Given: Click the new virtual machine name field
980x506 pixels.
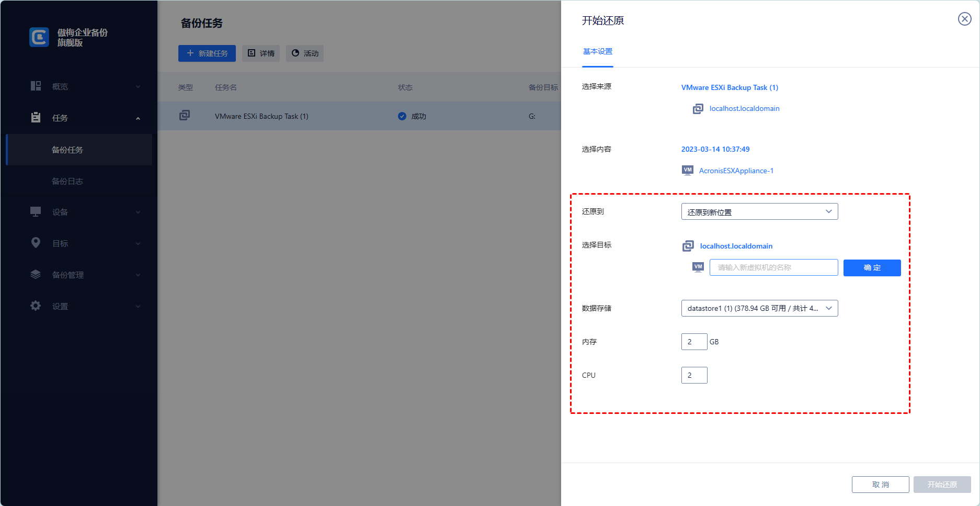Looking at the screenshot, I should pyautogui.click(x=773, y=267).
